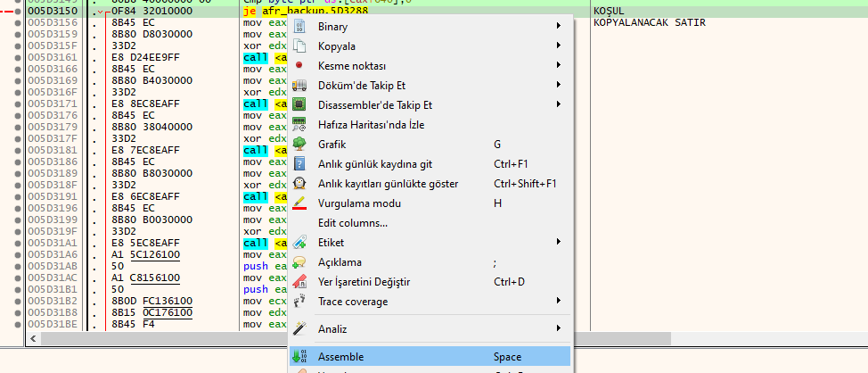Image resolution: width=868 pixels, height=373 pixels.
Task: Click bytes E8 8EC8EAFF
Action: tap(145, 104)
